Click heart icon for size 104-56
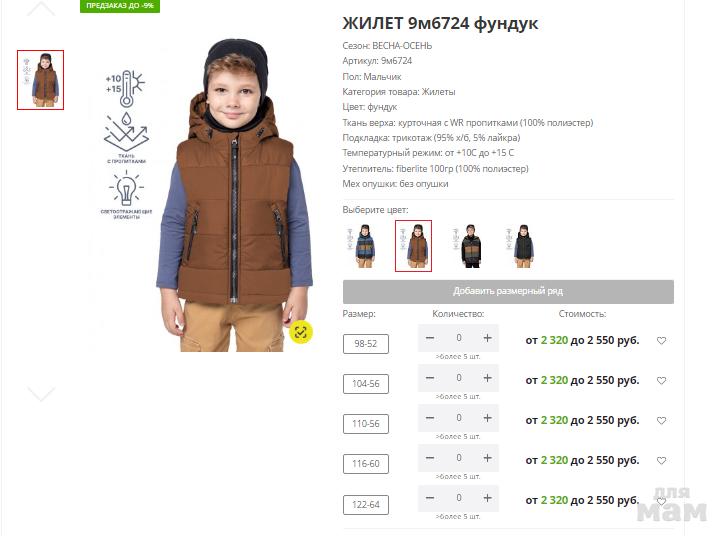This screenshot has width=722, height=536. (661, 381)
